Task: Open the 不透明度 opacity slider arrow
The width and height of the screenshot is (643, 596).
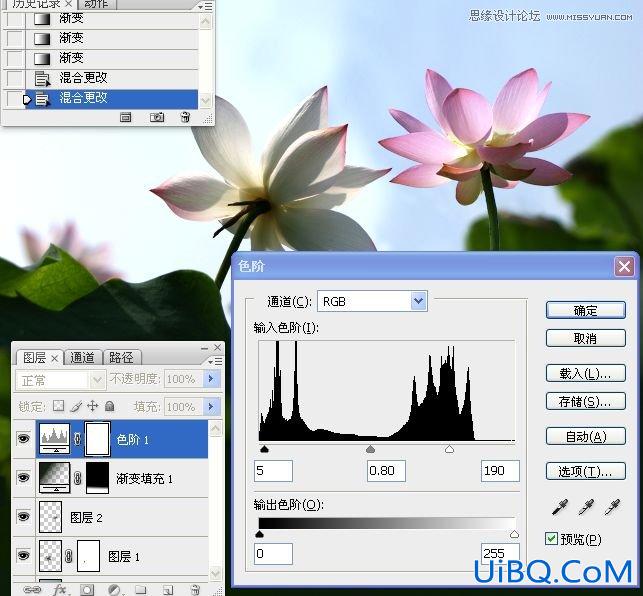Action: coord(211,379)
